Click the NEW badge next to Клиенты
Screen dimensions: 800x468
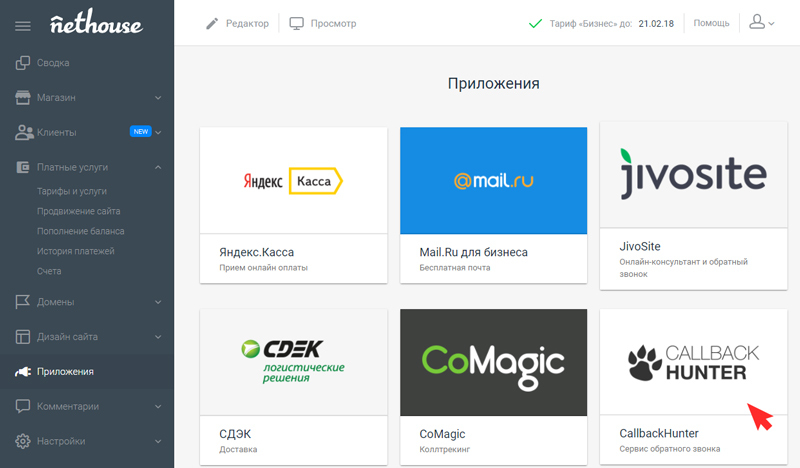(x=141, y=132)
